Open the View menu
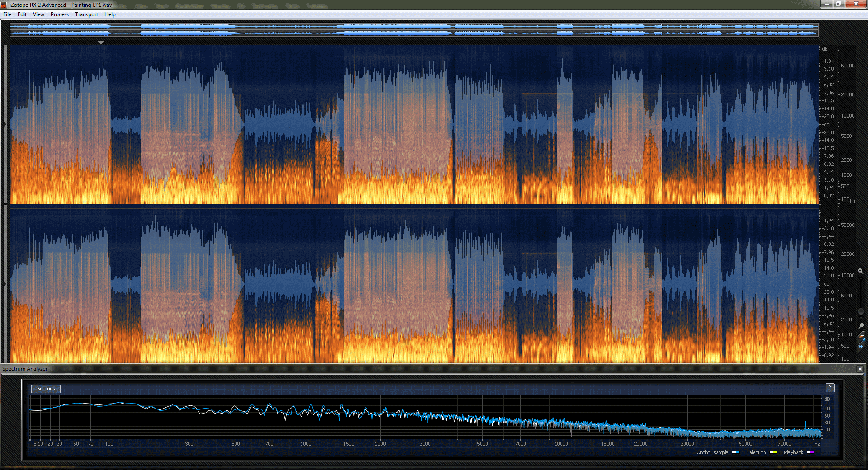868x470 pixels. [x=38, y=14]
